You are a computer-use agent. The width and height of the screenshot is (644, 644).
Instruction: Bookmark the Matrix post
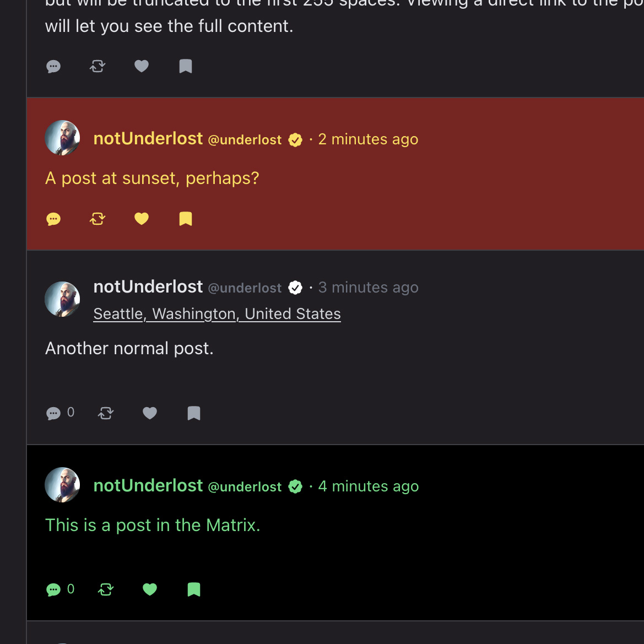pyautogui.click(x=194, y=590)
